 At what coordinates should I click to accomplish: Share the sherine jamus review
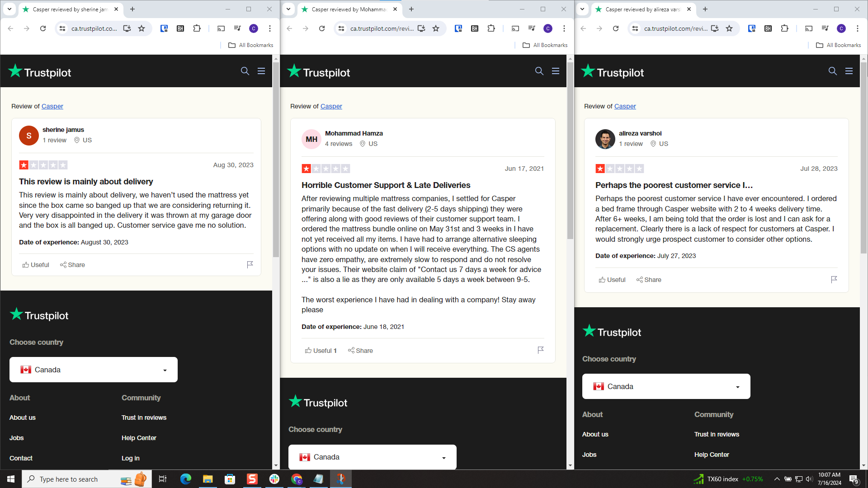click(x=72, y=265)
